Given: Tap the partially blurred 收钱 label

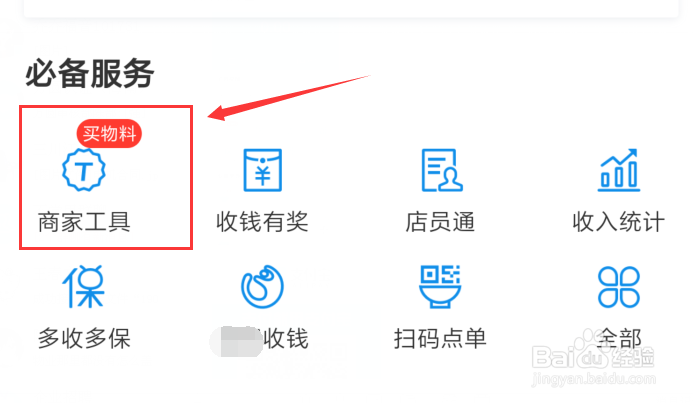Looking at the screenshot, I should (x=286, y=339).
